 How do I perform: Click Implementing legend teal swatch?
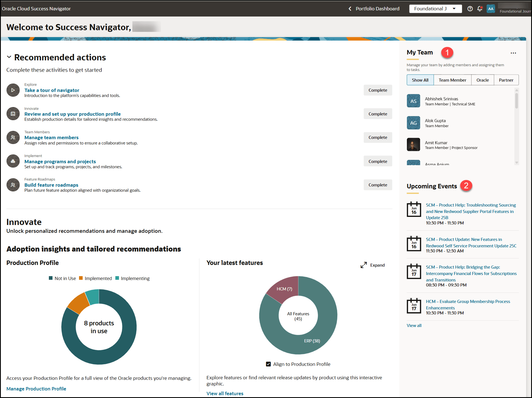[x=117, y=278]
